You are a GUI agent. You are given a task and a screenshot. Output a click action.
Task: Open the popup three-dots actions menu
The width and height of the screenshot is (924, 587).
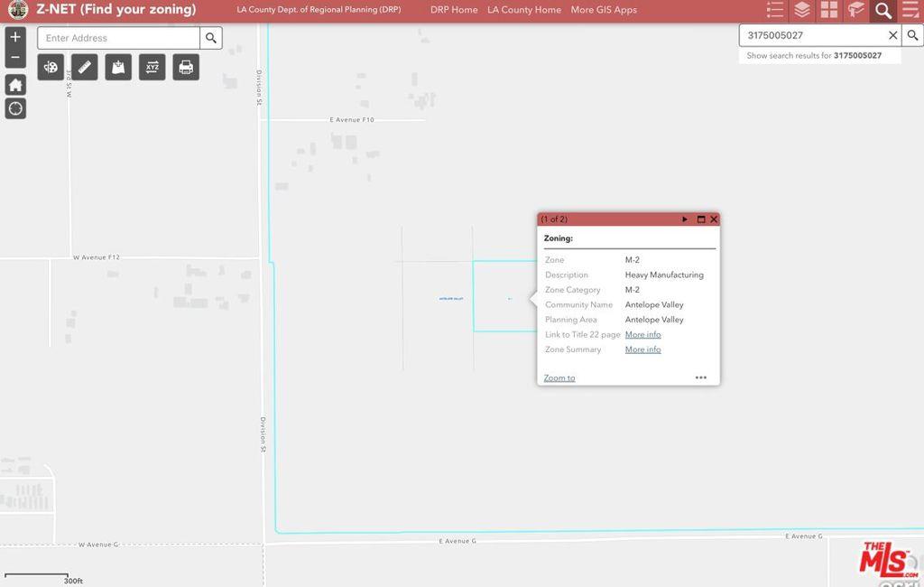pos(700,377)
